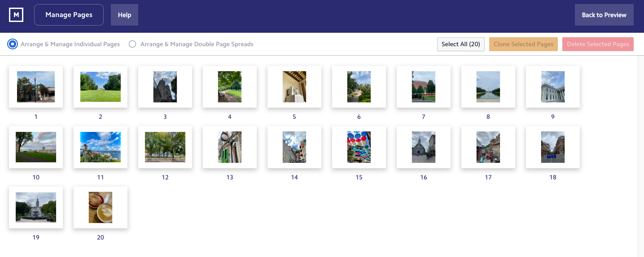Select page 10 riverside park thumbnail
644x257 pixels.
pyautogui.click(x=36, y=147)
